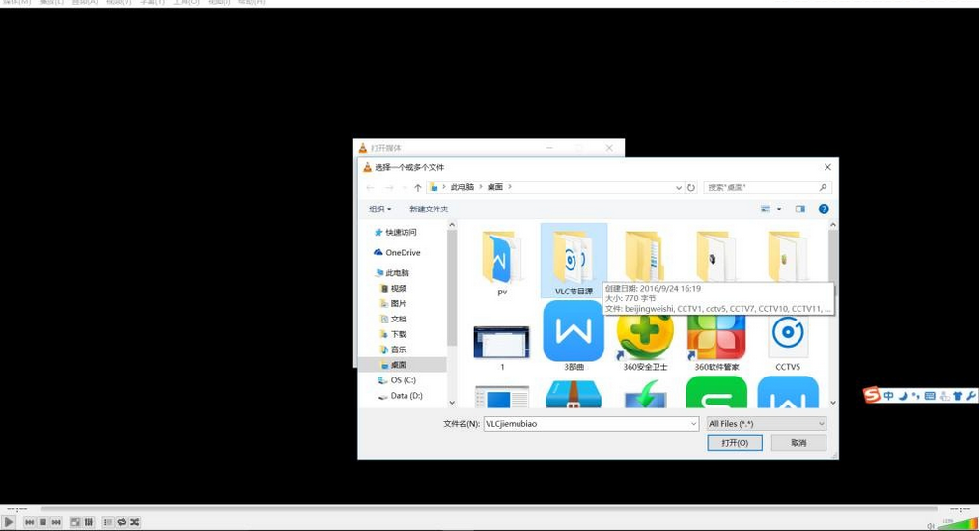This screenshot has height=531, width=980.
Task: Start playback with the VLC play button
Action: click(9, 521)
